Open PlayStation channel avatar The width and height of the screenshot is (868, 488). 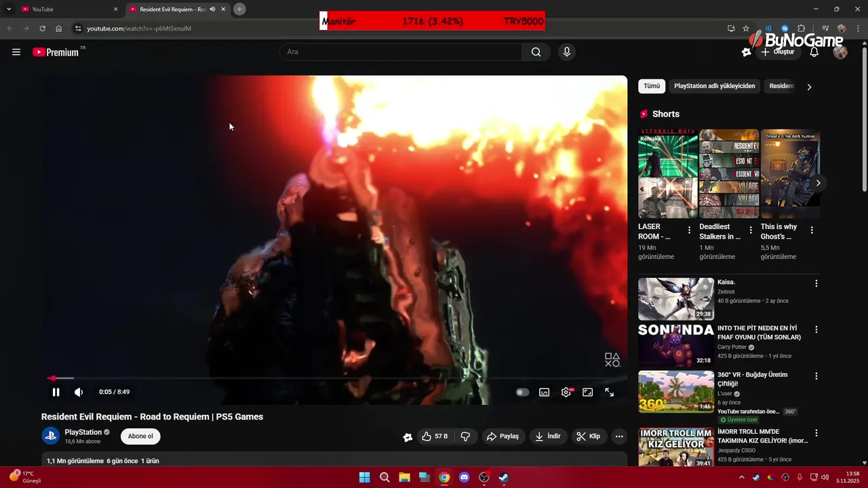[51, 436]
